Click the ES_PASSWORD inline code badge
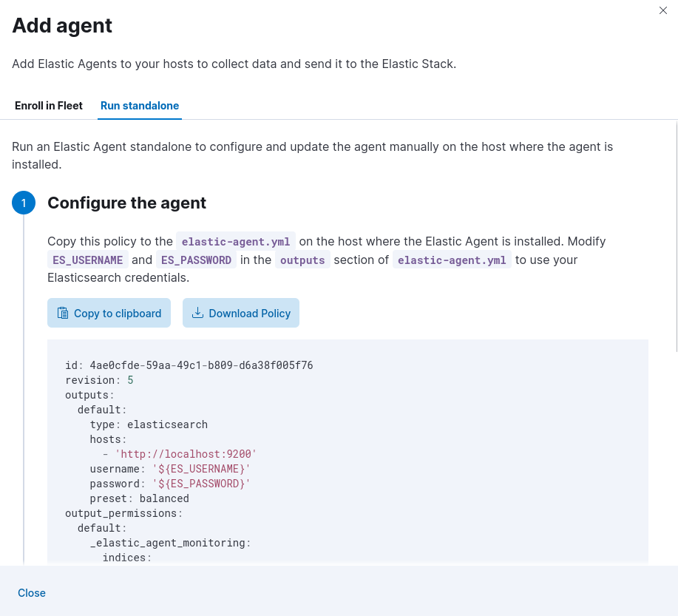 (x=197, y=260)
